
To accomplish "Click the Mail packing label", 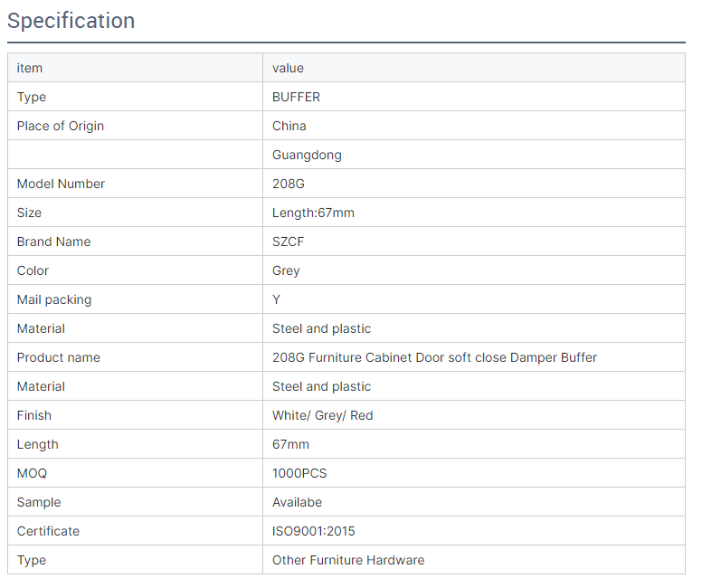I will (x=54, y=299).
